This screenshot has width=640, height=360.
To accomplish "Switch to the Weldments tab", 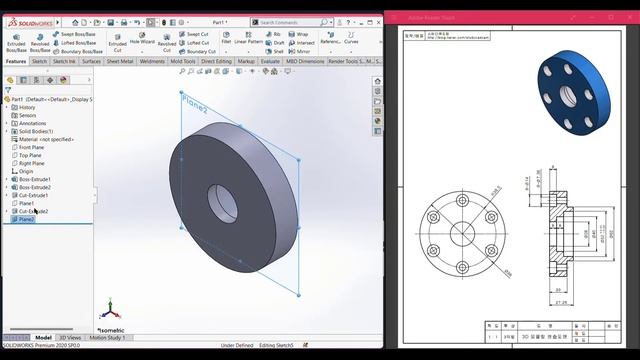I will pyautogui.click(x=152, y=61).
